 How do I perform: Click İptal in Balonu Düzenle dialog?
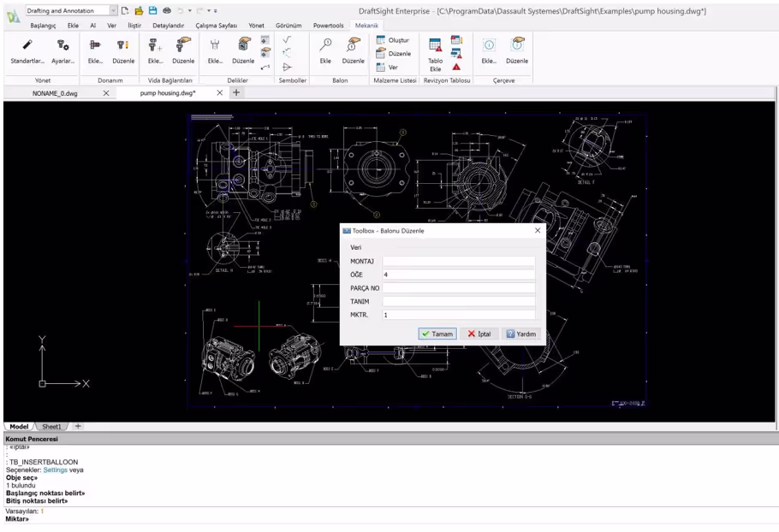479,334
